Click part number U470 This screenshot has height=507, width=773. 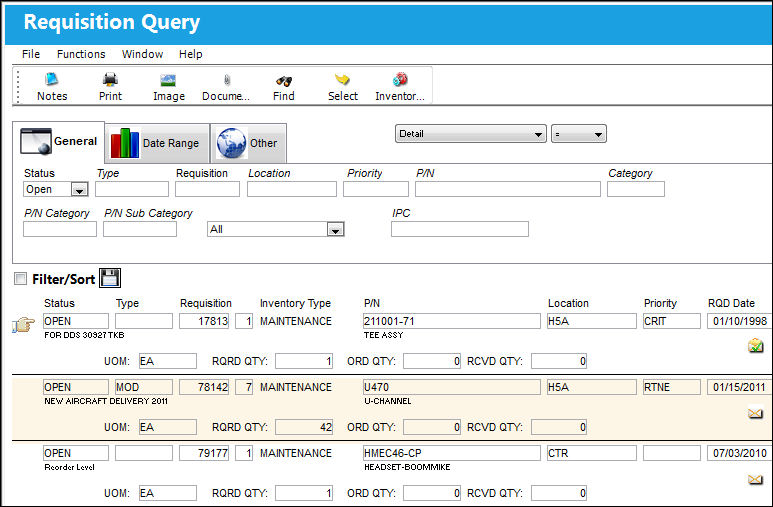pyautogui.click(x=452, y=387)
